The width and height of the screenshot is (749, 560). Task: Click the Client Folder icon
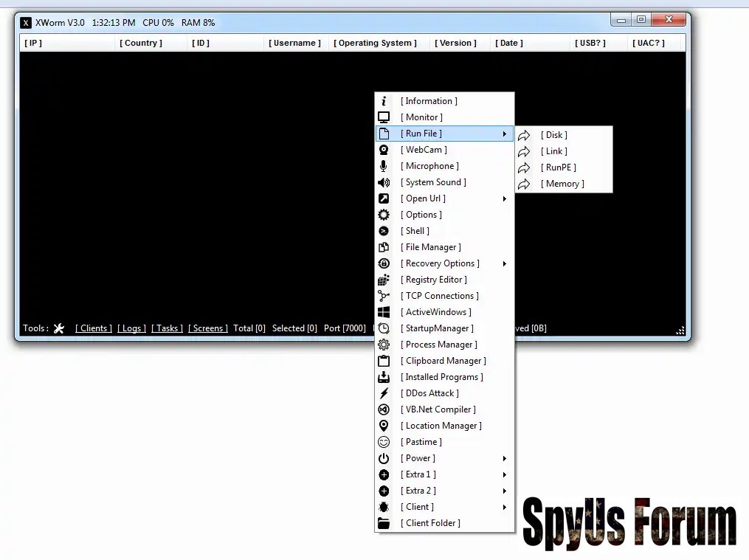coord(384,523)
